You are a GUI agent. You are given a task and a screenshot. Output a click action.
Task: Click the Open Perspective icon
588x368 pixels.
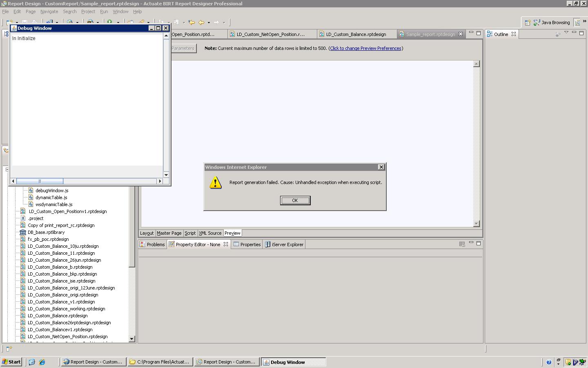coord(527,22)
